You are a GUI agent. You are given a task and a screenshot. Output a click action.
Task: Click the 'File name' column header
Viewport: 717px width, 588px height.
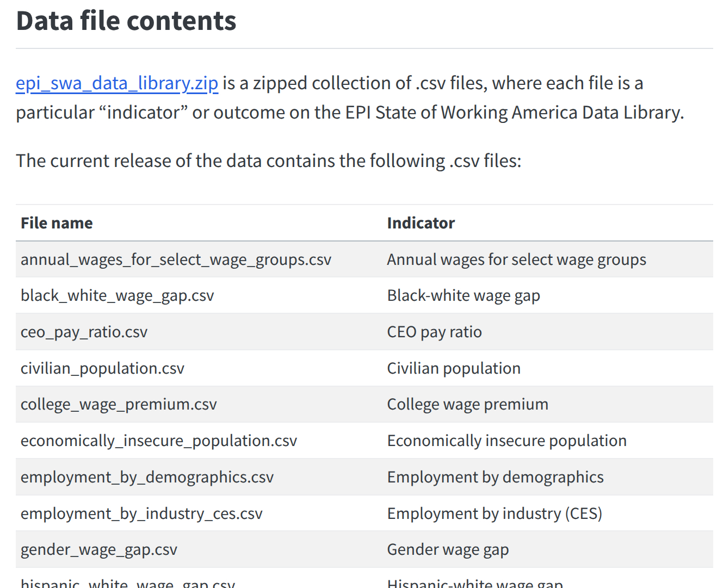(x=57, y=223)
